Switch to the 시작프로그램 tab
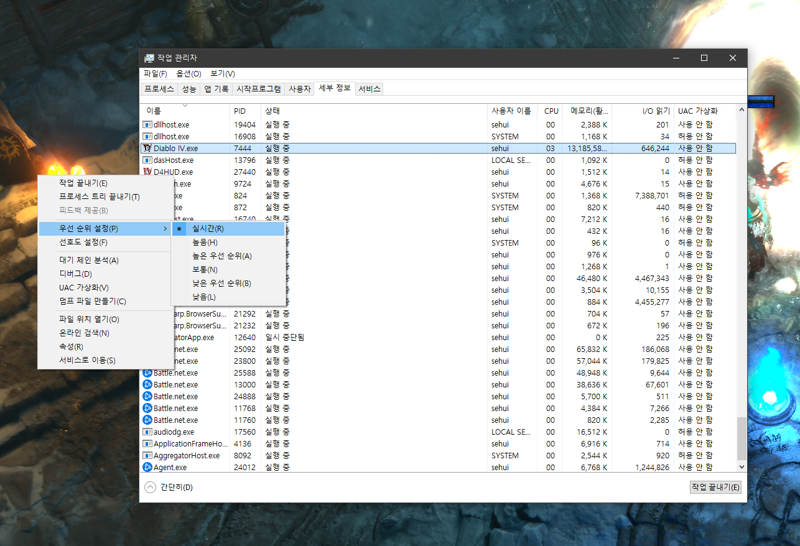The width and height of the screenshot is (800, 546). (258, 89)
